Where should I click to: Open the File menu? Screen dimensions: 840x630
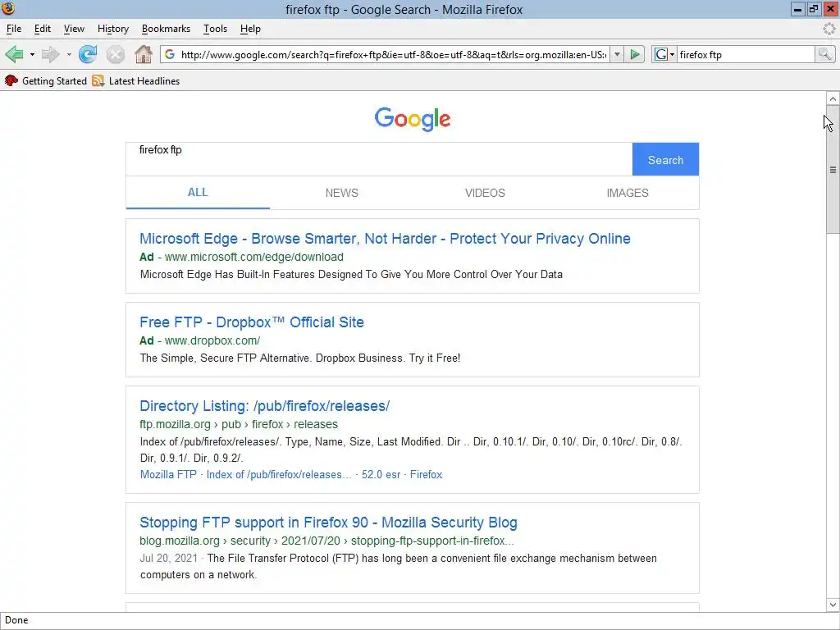pos(14,29)
